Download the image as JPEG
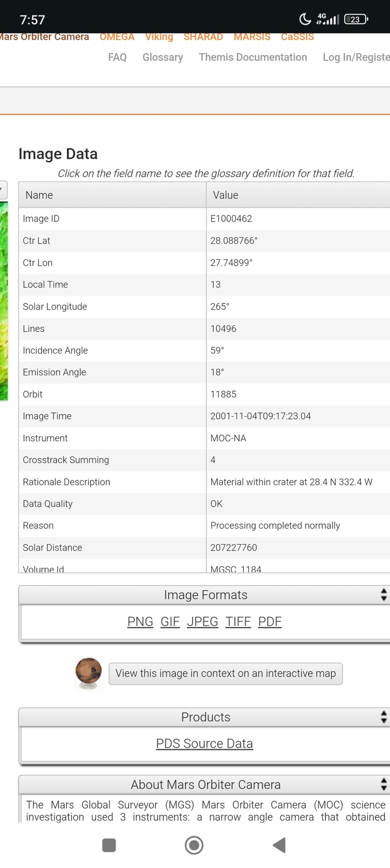This screenshot has width=390, height=868. 202,621
